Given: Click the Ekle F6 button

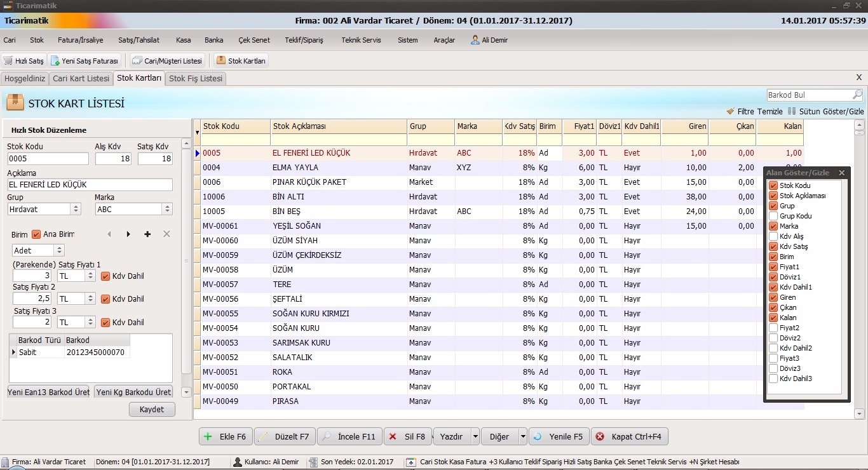Looking at the screenshot, I should pyautogui.click(x=226, y=437).
